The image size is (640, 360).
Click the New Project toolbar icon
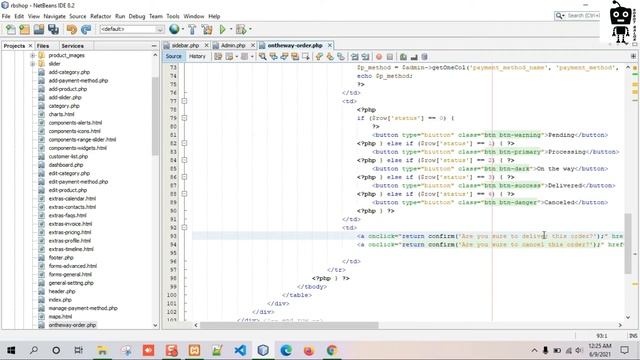[x=24, y=29]
